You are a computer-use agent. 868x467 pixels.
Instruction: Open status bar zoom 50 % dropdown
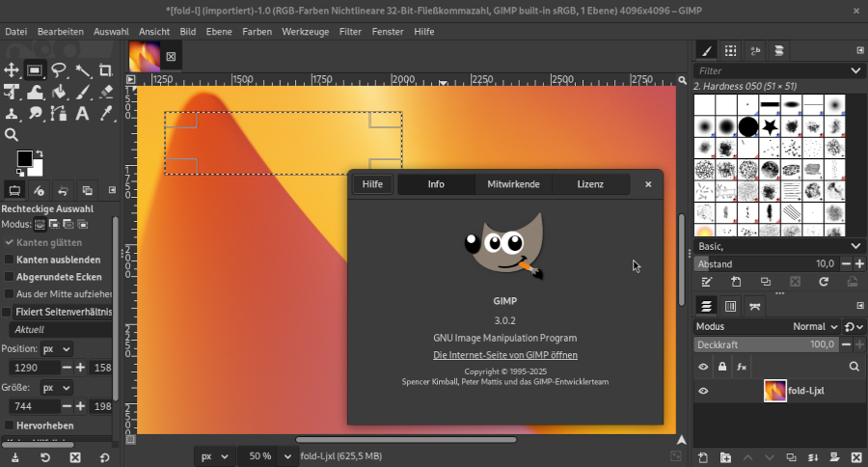287,456
